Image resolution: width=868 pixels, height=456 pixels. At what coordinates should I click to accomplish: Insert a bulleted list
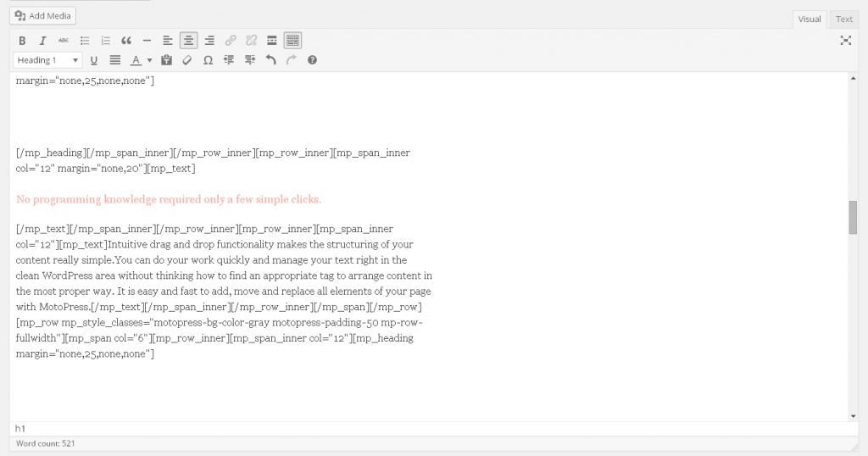click(x=85, y=40)
